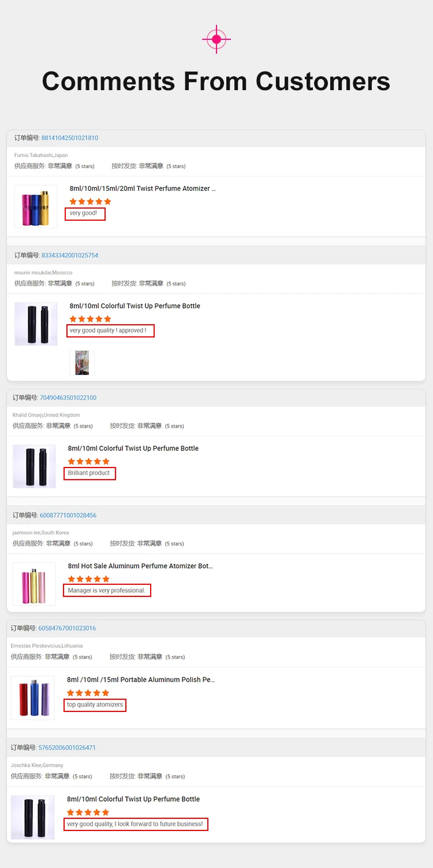The width and height of the screenshot is (433, 868).
Task: Open the red, blue and purple atomizer thumbnail
Action: tap(32, 698)
